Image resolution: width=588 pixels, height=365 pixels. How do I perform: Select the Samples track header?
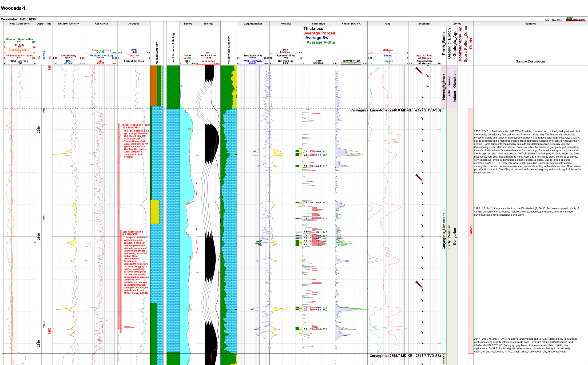tap(530, 24)
